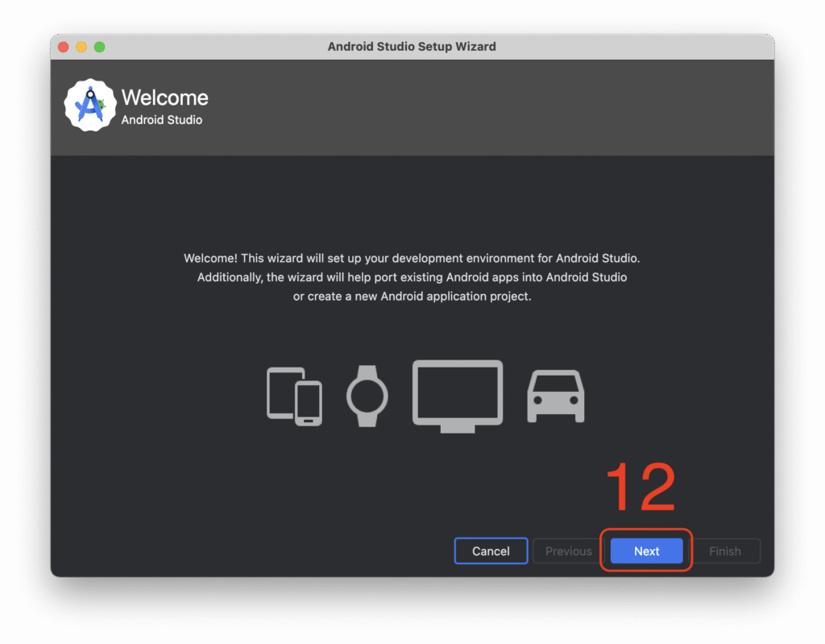This screenshot has height=644, width=825.
Task: Click the TV monitor icon
Action: tap(458, 396)
